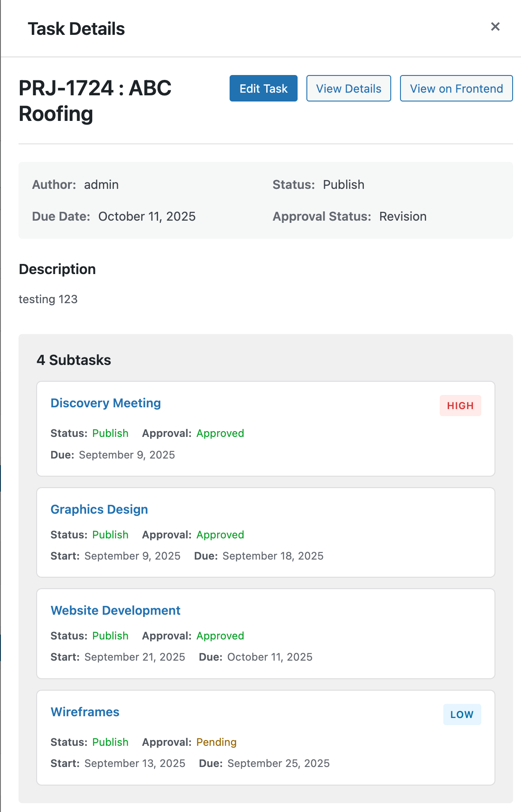Close the Task Details panel

[495, 27]
